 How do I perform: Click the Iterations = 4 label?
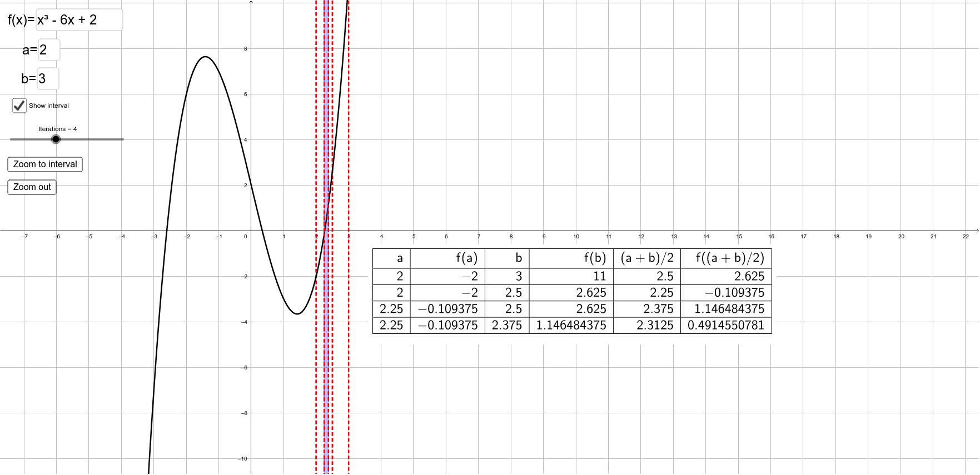pyautogui.click(x=57, y=129)
